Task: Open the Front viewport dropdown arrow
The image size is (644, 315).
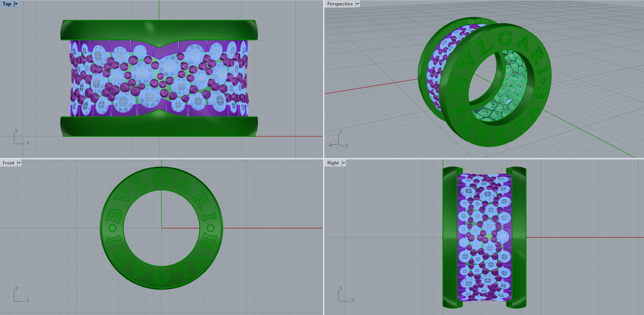Action: [19, 163]
